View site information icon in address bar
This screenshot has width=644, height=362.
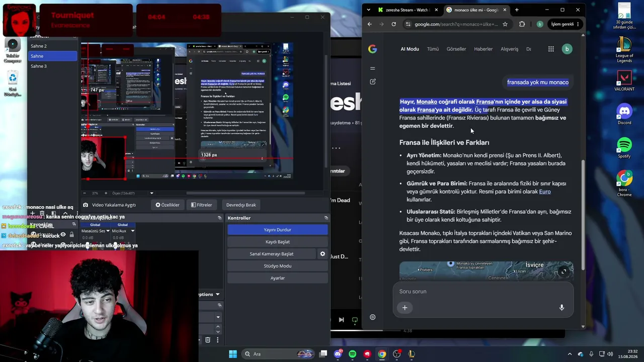coord(408,24)
